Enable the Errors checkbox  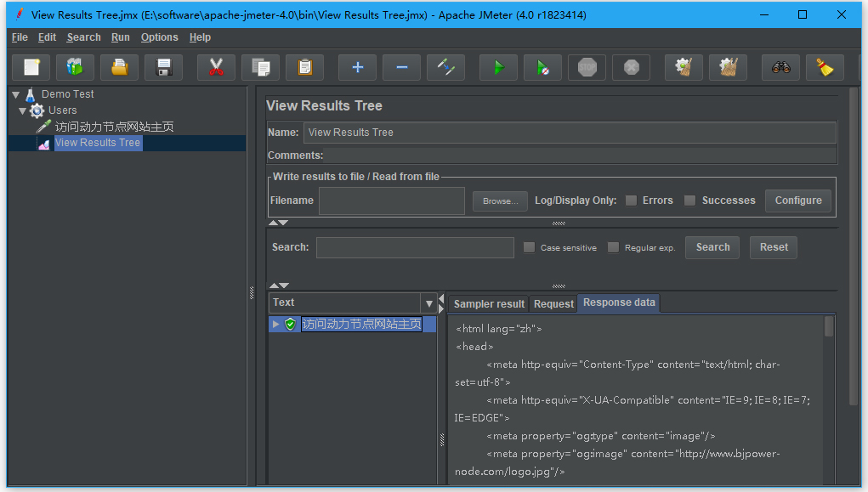coord(631,201)
